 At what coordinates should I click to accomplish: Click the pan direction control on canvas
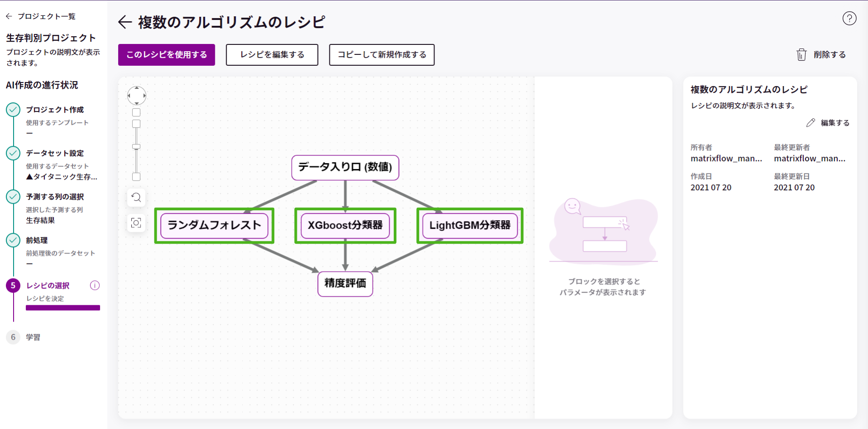136,96
